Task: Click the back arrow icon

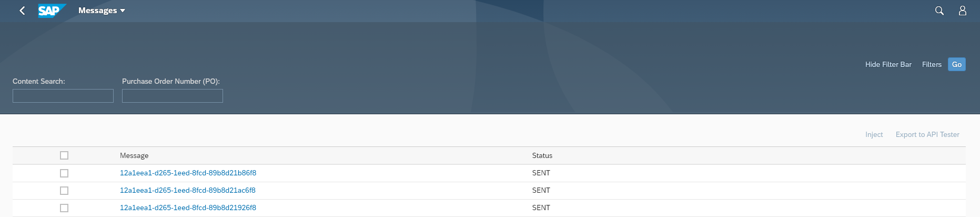Action: (22, 11)
